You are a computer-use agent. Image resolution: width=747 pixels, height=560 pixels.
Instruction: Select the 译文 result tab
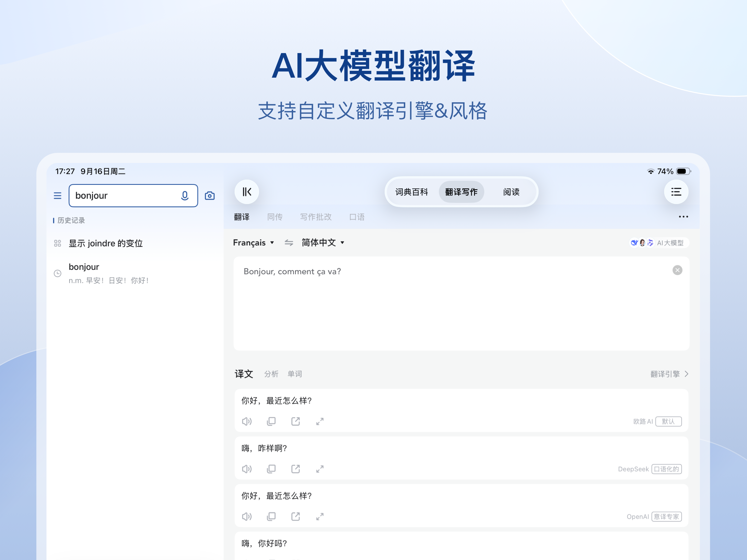pos(244,374)
